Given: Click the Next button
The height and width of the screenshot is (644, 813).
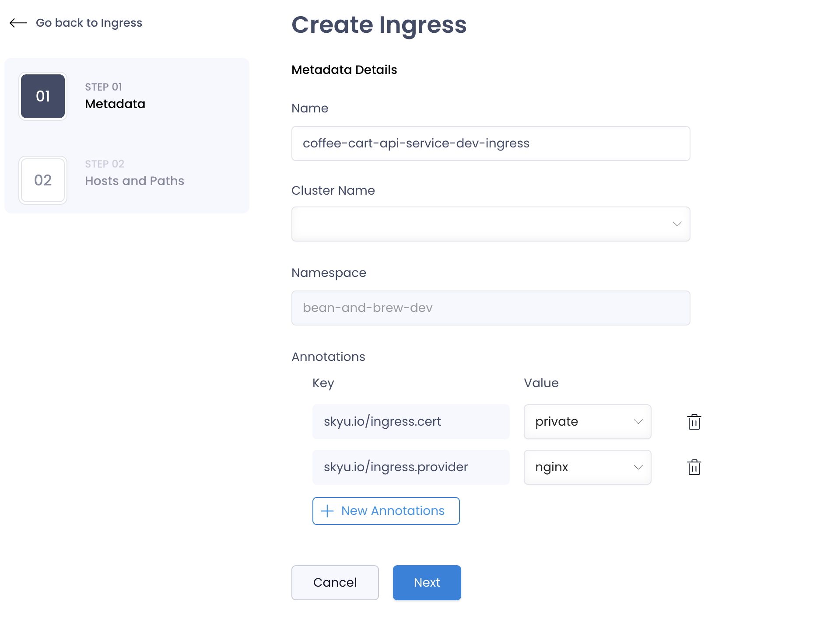Looking at the screenshot, I should point(427,583).
